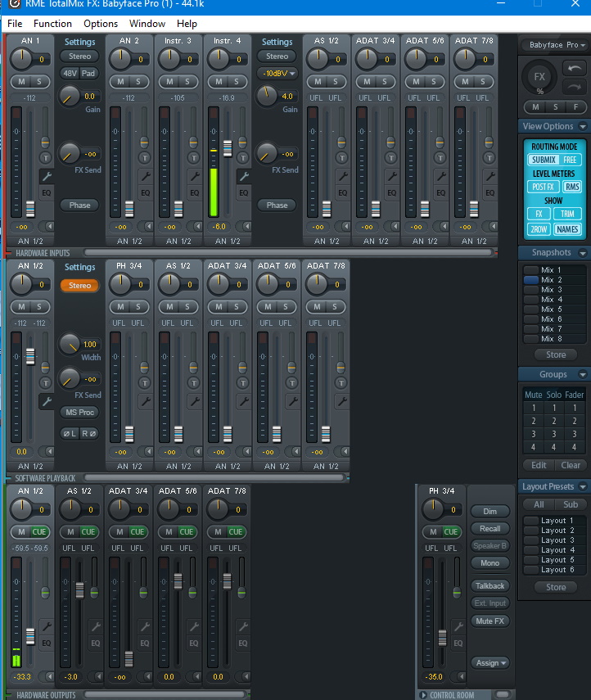Toggle SUBMIX routing mode
The image size is (591, 700).
(x=544, y=160)
